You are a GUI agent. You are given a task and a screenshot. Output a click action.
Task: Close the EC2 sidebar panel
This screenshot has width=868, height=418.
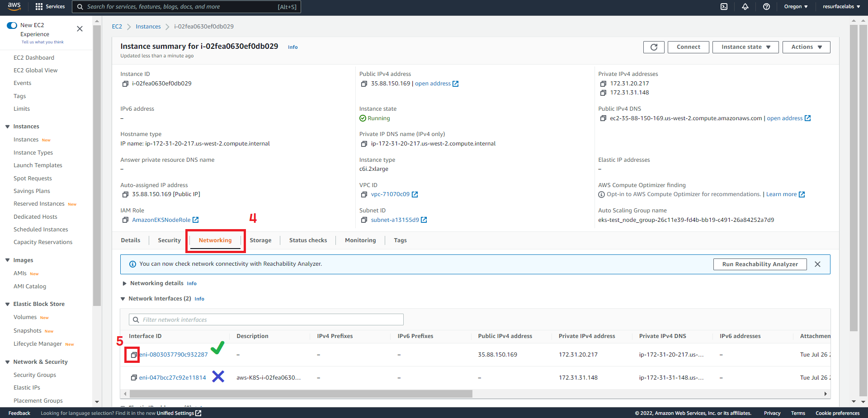[x=80, y=29]
